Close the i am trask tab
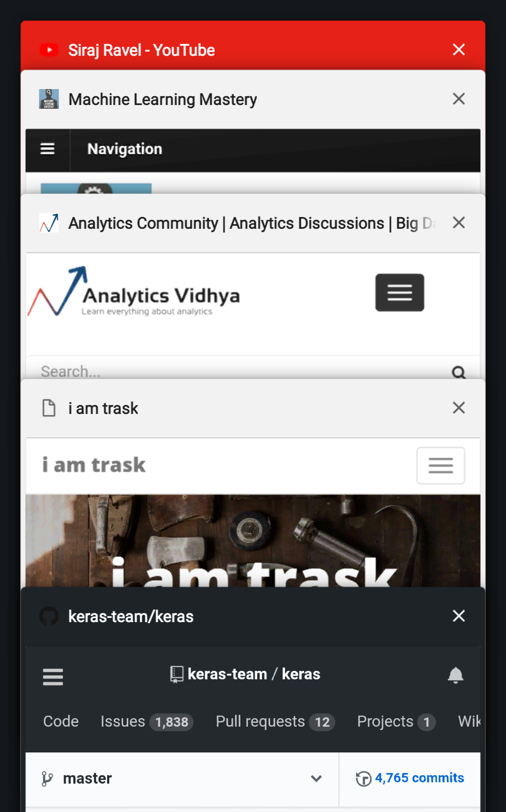The height and width of the screenshot is (812, 506). point(459,407)
